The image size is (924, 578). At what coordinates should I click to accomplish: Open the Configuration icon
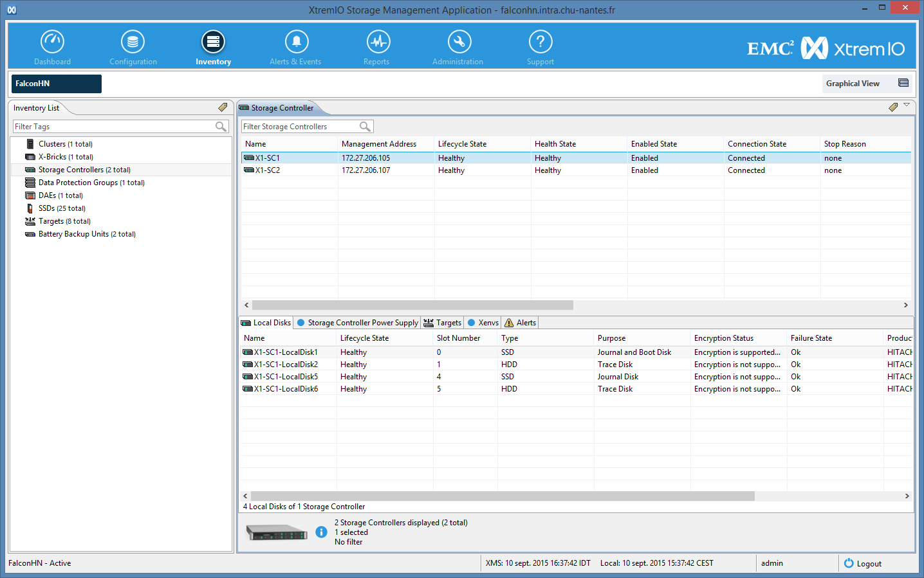point(133,42)
